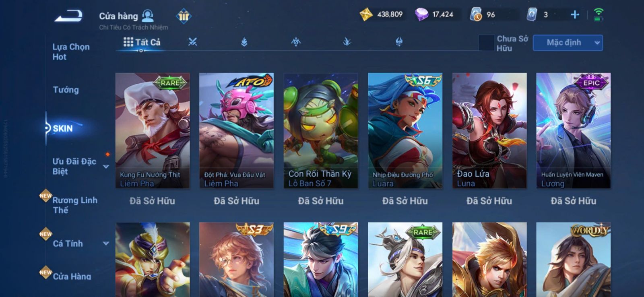The image size is (644, 297).
Task: Tap the back arrow icon
Action: [x=68, y=16]
